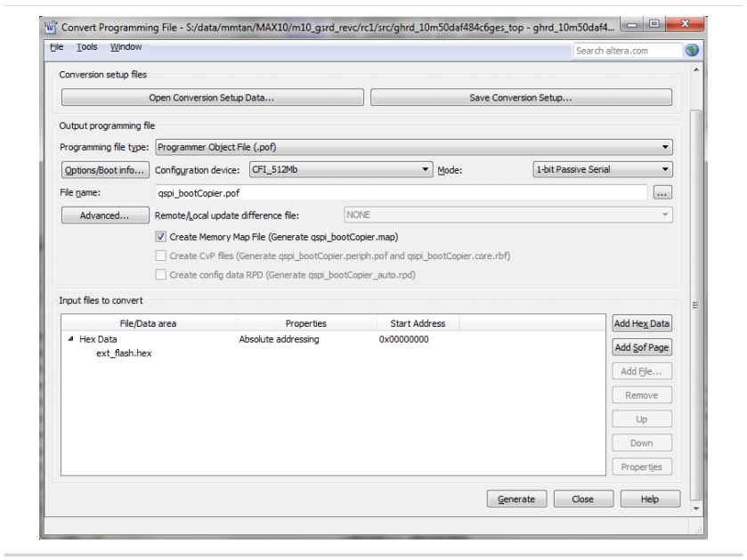747x560 pixels.
Task: Click the Close button at the bottom
Action: (582, 499)
